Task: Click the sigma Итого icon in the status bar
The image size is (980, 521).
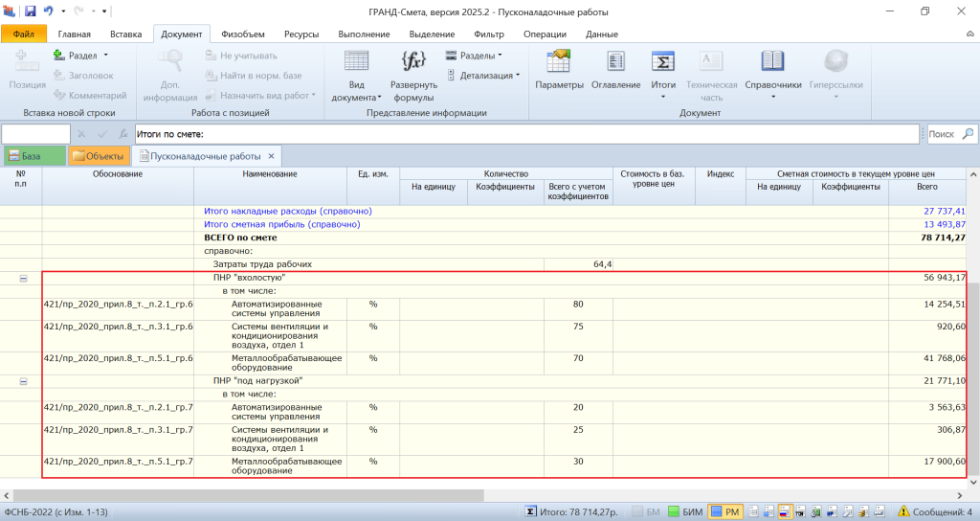Action: click(530, 512)
